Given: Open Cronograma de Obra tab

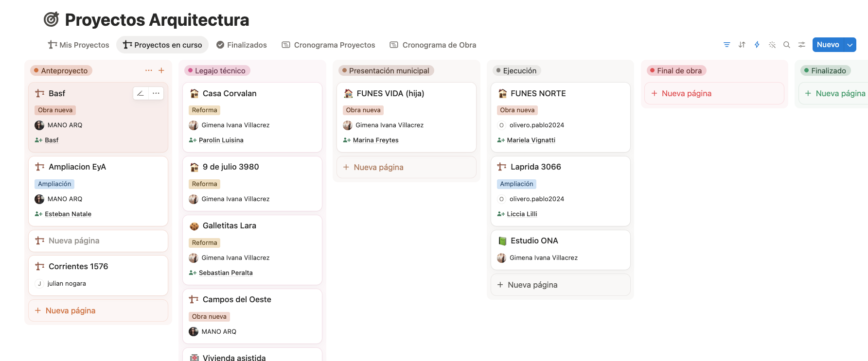Looking at the screenshot, I should pos(433,45).
